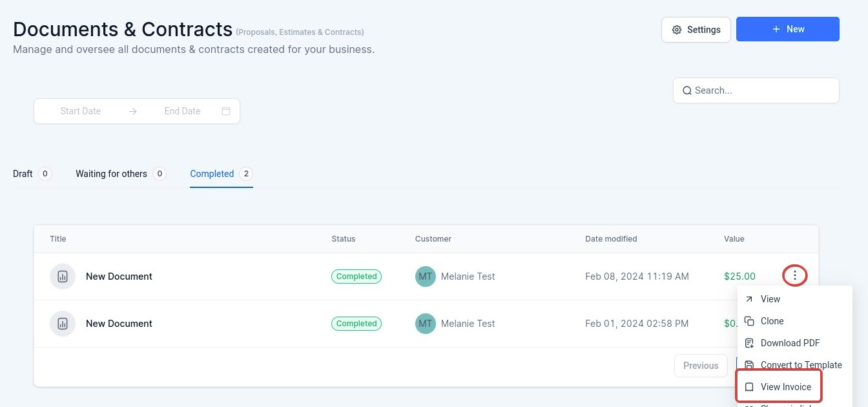Click the End Date field to pick a date
868x407 pixels.
181,111
